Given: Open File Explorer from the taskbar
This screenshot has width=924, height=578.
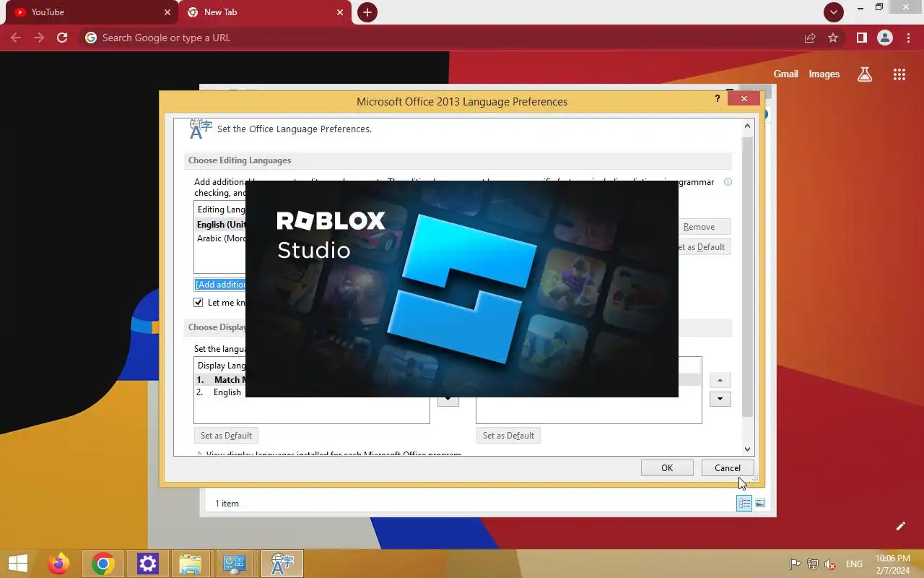Looking at the screenshot, I should pos(190,564).
